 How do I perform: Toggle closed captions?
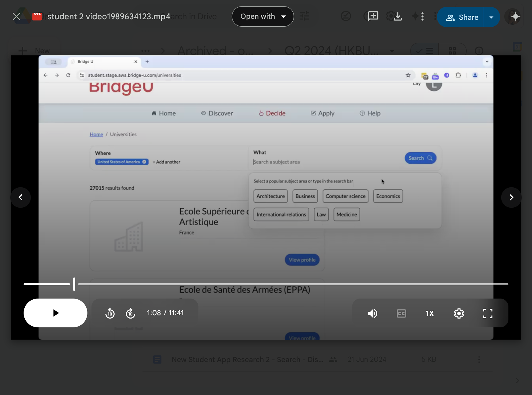[401, 314]
